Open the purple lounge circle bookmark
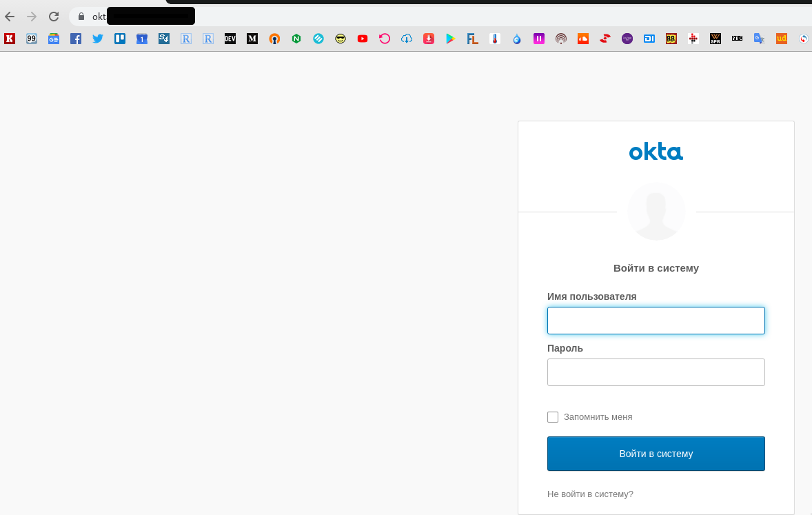This screenshot has height=515, width=812. (x=627, y=39)
